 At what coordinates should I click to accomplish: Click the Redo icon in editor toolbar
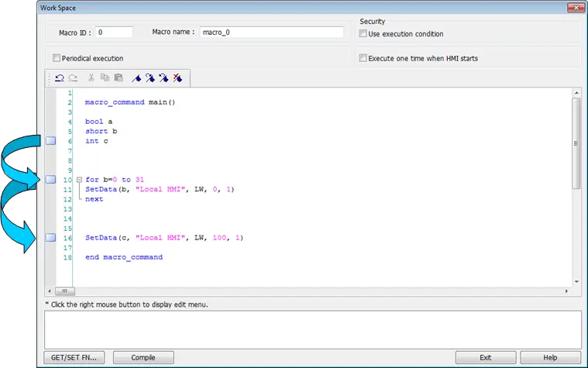73,78
